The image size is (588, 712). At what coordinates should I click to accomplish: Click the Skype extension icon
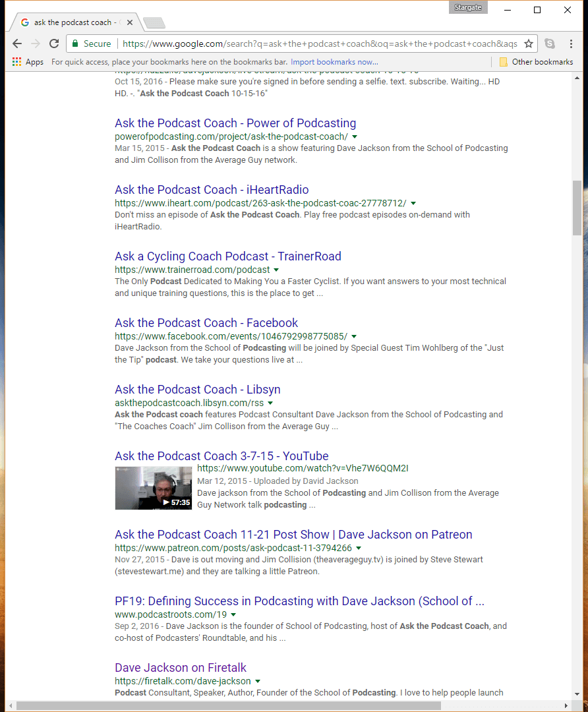pyautogui.click(x=549, y=44)
